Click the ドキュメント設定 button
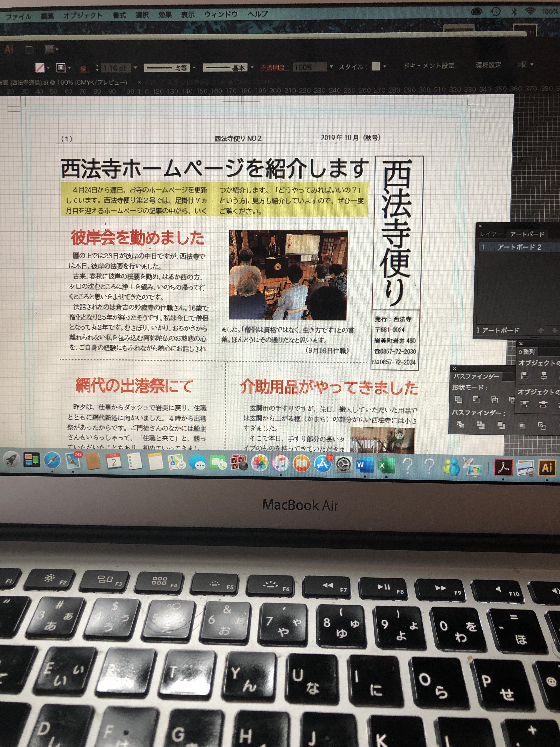Screen dimensions: 560x747 click(429, 66)
